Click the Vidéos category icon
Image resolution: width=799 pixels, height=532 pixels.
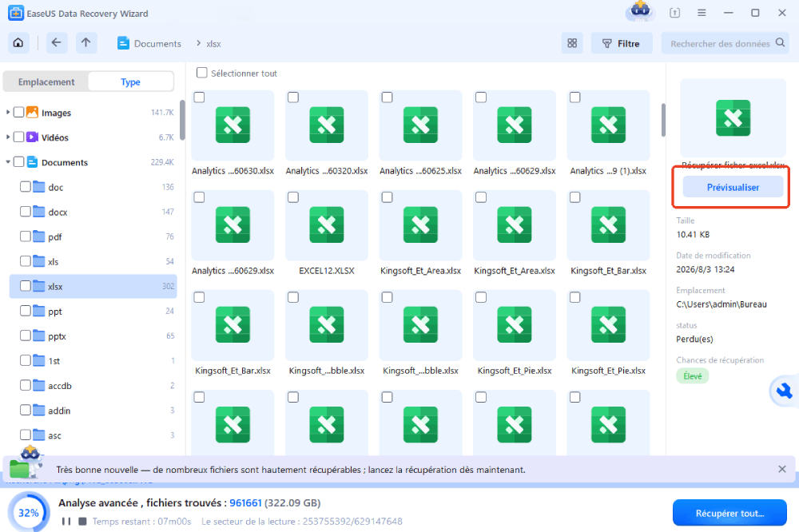coord(32,137)
